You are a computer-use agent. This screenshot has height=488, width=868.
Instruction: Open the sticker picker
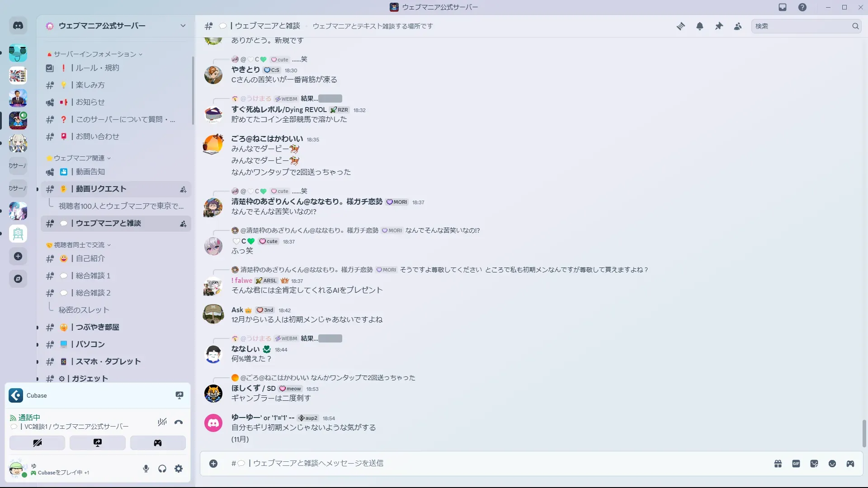(x=814, y=464)
